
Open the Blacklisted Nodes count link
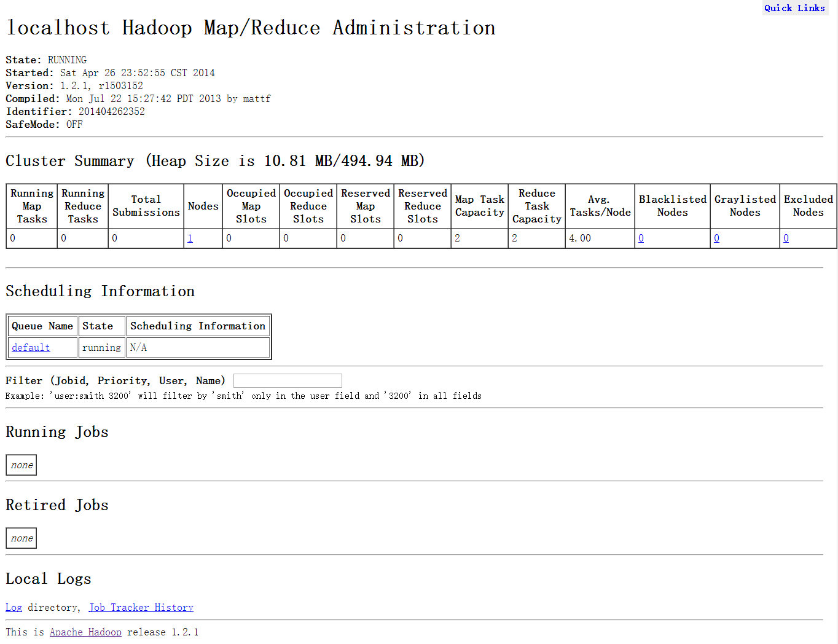coord(641,238)
